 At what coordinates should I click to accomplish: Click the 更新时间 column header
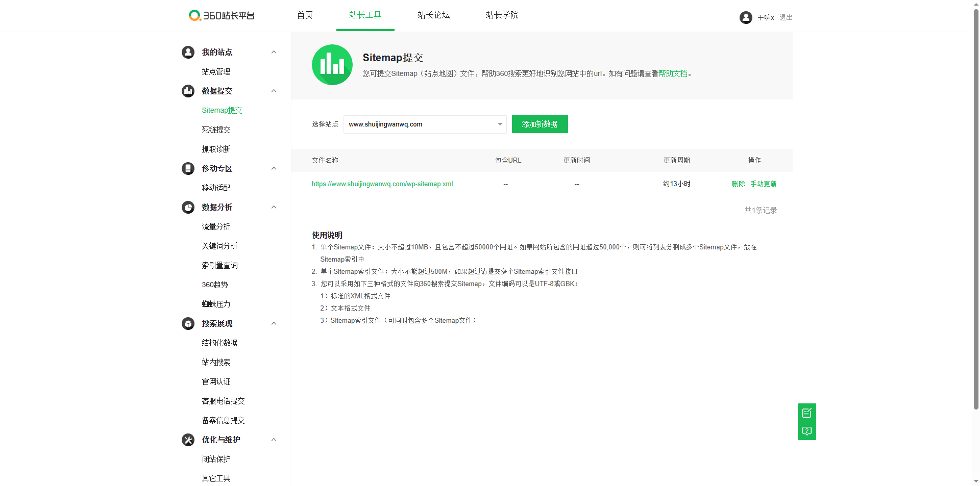(577, 160)
